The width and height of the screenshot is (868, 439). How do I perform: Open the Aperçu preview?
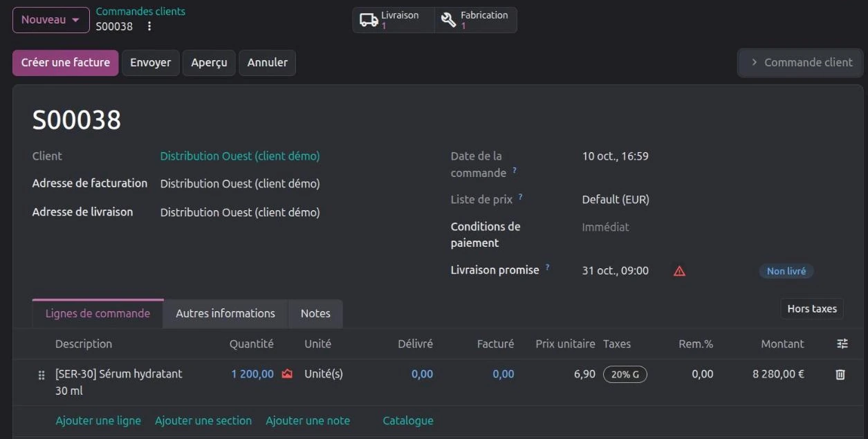pyautogui.click(x=209, y=62)
